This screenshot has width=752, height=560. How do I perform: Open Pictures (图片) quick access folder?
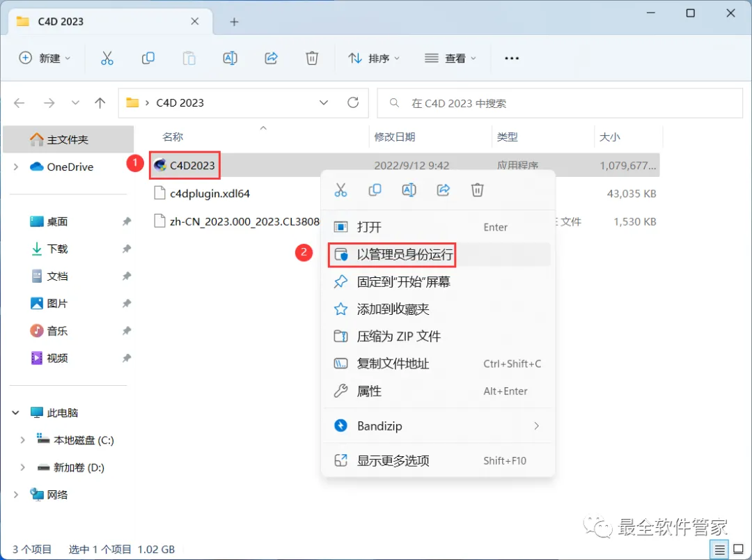click(x=49, y=303)
